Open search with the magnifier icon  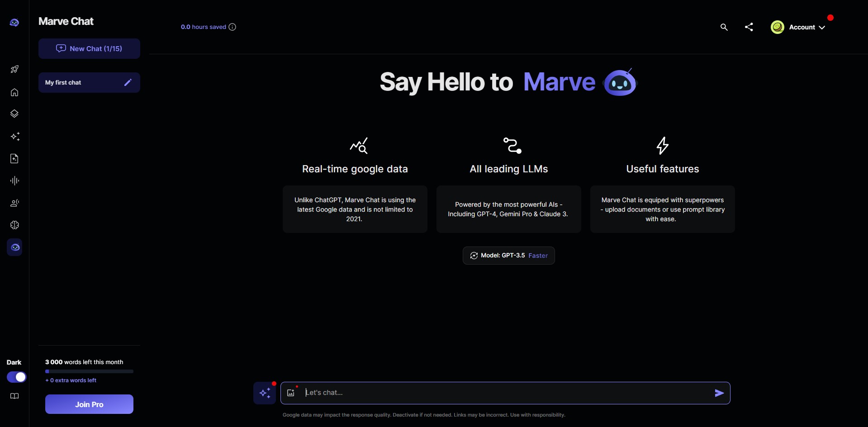click(x=724, y=27)
